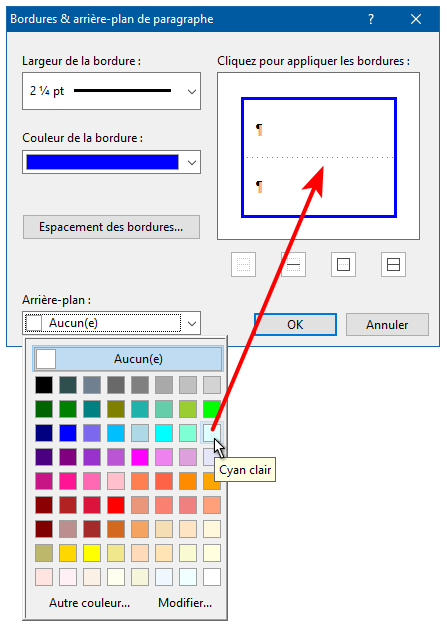447x626 pixels.
Task: Collapse the Arrière-plan color dropdown
Action: pyautogui.click(x=192, y=323)
